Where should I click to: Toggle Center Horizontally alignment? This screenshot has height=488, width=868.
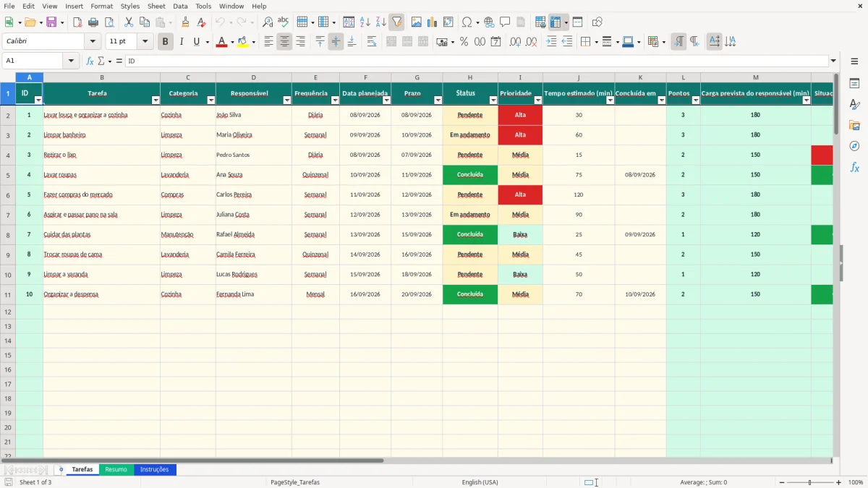click(x=284, y=42)
